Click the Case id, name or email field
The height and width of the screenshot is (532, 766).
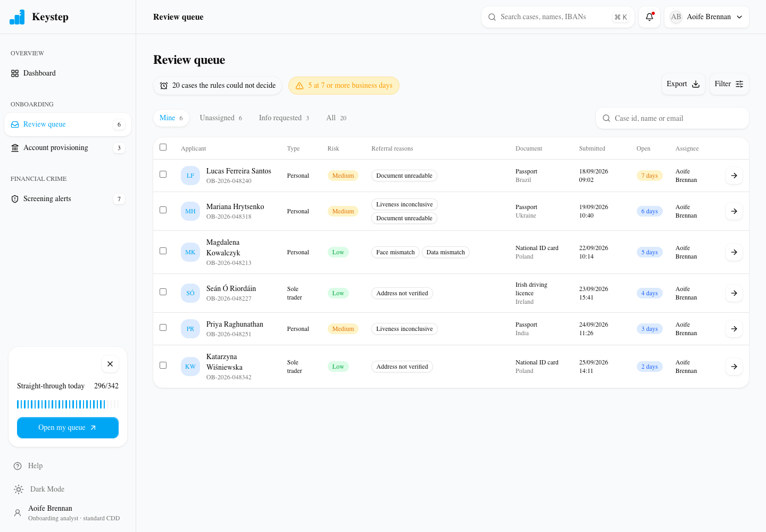tap(672, 118)
